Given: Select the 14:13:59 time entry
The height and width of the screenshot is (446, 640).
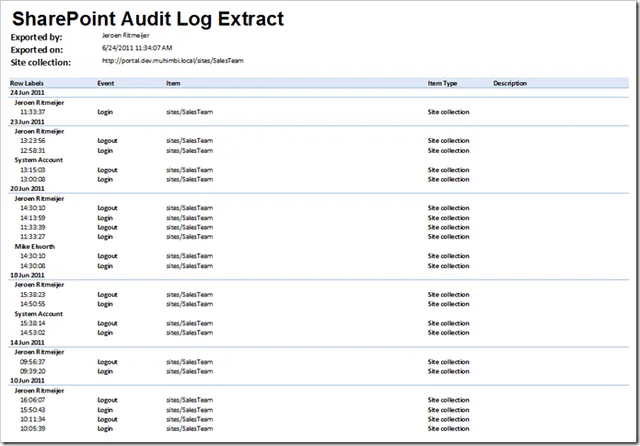Looking at the screenshot, I should point(33,218).
